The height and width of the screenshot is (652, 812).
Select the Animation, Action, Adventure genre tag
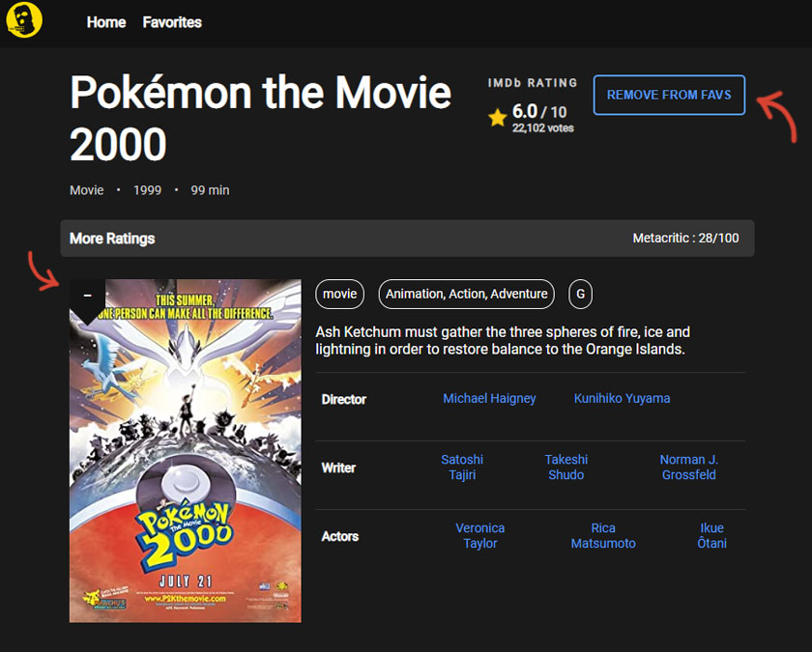(x=466, y=294)
